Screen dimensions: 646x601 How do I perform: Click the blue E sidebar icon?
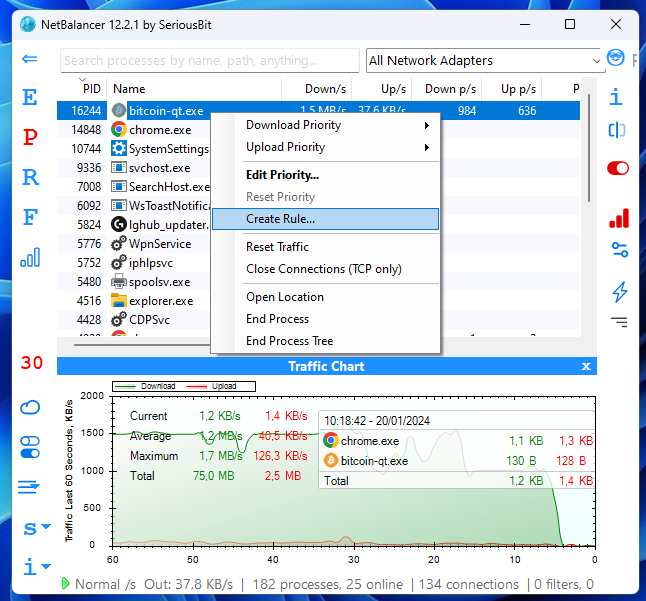pyautogui.click(x=30, y=97)
